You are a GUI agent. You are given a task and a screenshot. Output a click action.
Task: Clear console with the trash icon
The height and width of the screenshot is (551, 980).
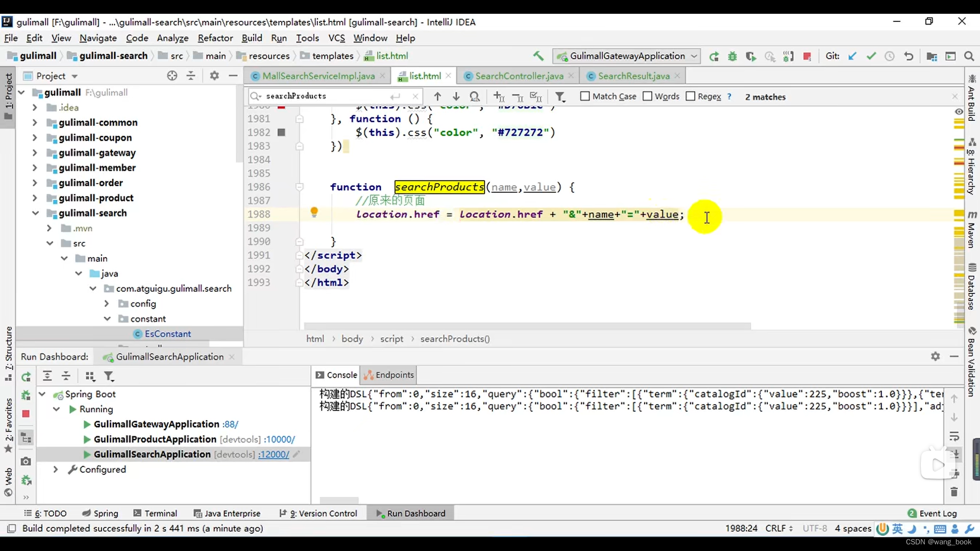pos(954,492)
